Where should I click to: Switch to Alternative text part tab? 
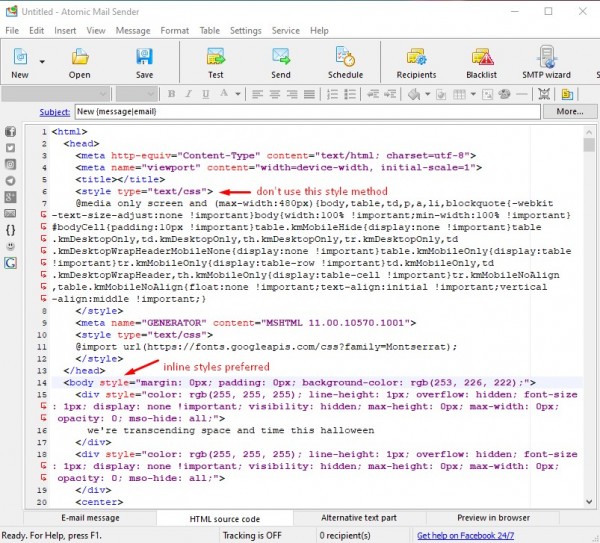coord(359,518)
